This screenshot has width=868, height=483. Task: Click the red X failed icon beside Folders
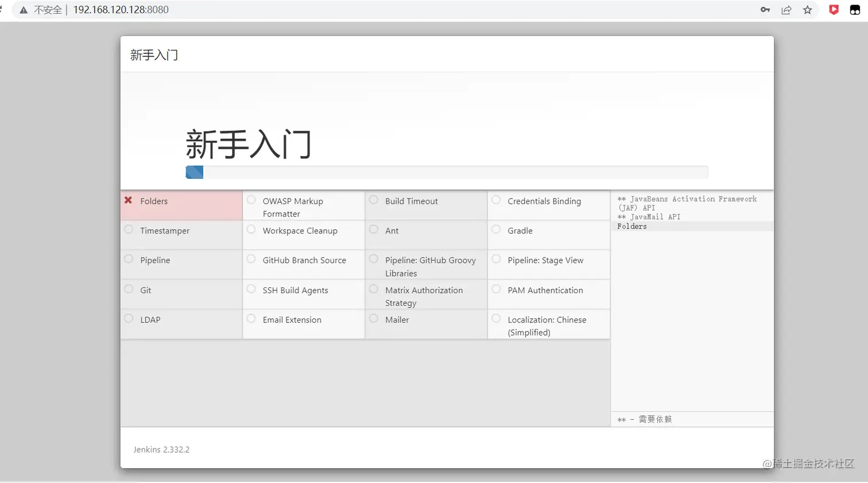pyautogui.click(x=129, y=200)
